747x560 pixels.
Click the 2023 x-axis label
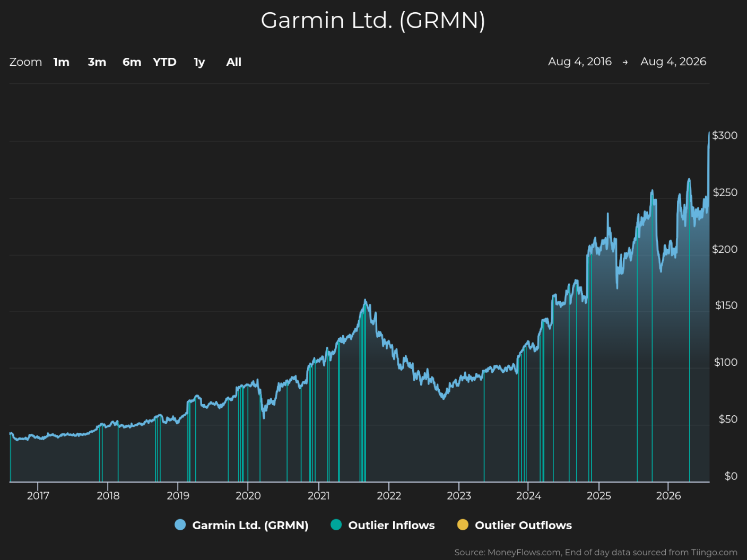[x=459, y=496]
